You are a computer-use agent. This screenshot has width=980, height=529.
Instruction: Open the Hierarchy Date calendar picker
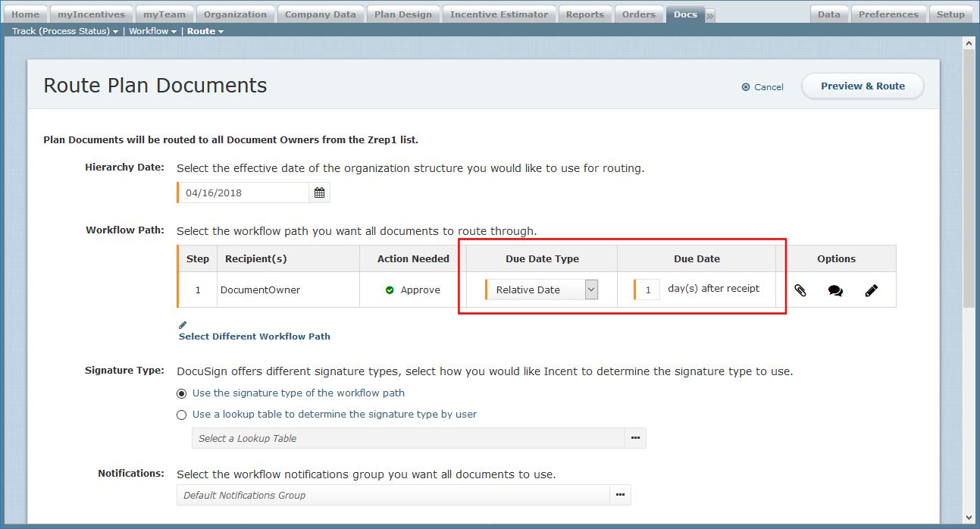pos(319,193)
